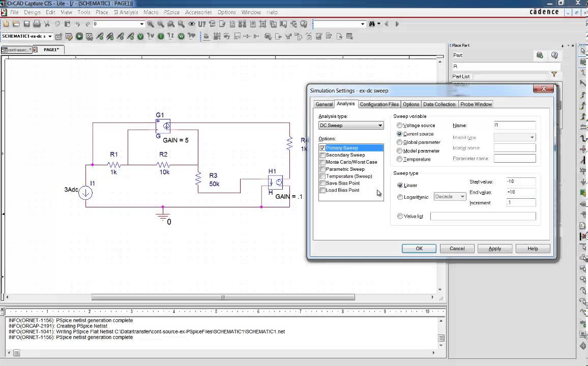Open the binoculars search options arrow
The image size is (588, 366).
[x=379, y=24]
